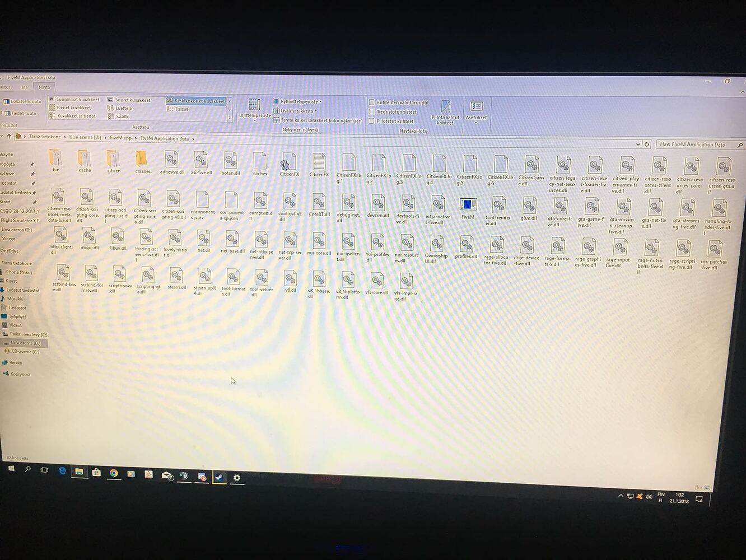Image resolution: width=746 pixels, height=560 pixels.
Task: Toggle the Esikatseluruutu preview pane
Action: pos(22,101)
